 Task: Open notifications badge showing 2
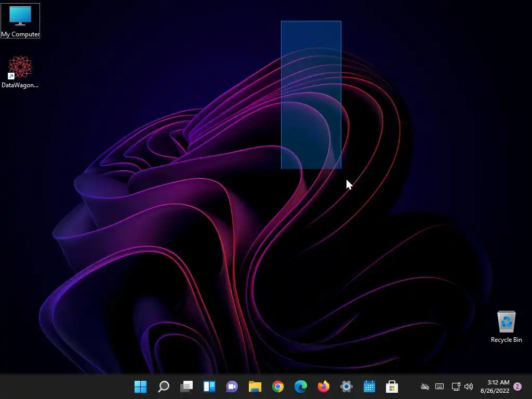coord(517,387)
